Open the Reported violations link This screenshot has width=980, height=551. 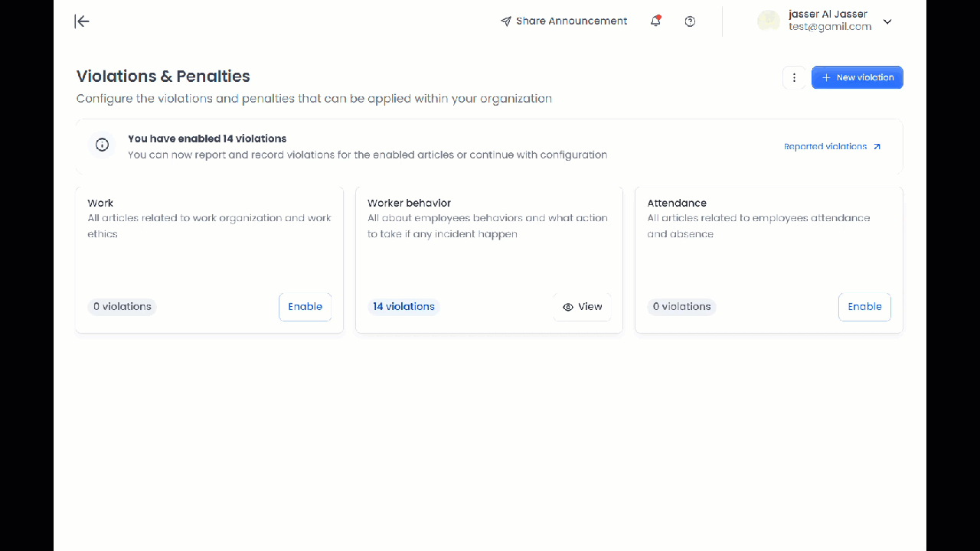[825, 146]
